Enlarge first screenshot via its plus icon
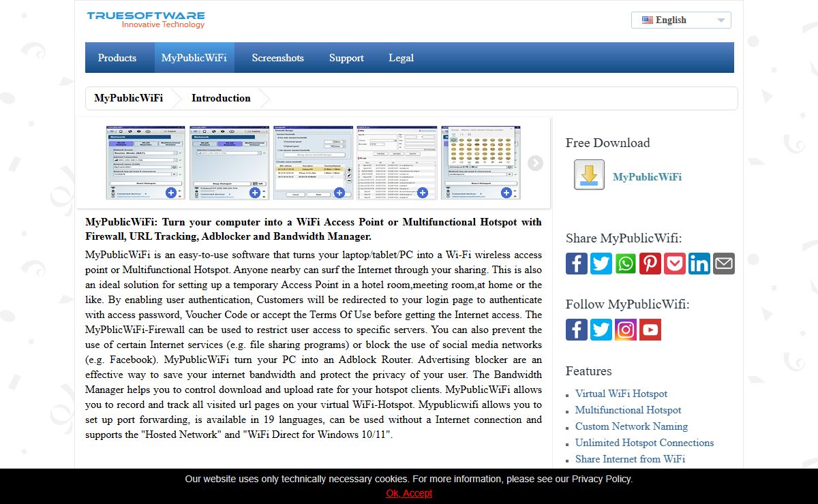Screen dimensions: 818x504 point(171,193)
